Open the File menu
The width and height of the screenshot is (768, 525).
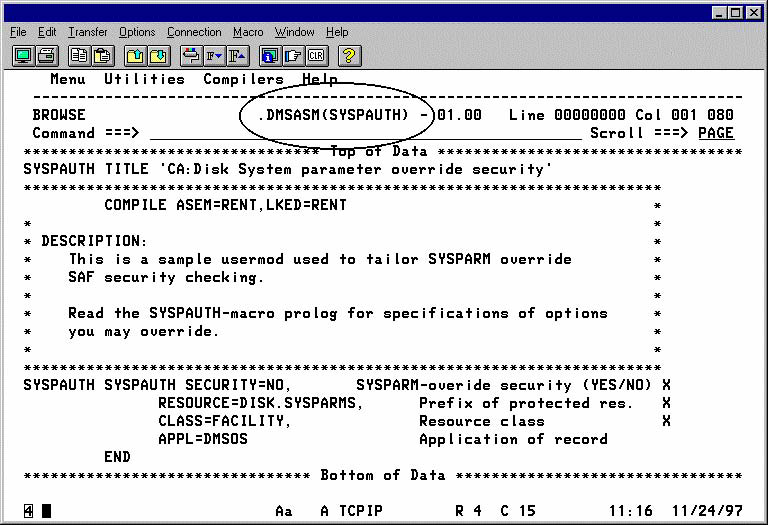pyautogui.click(x=18, y=32)
